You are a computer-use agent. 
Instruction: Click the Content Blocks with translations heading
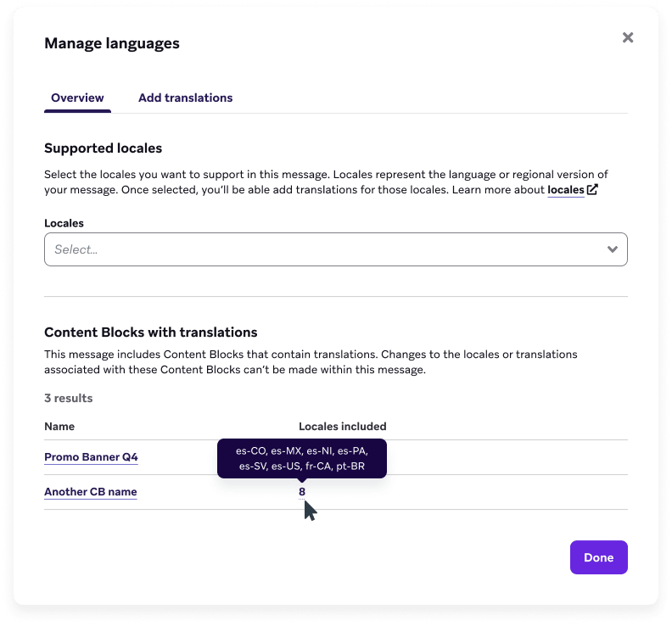click(150, 333)
